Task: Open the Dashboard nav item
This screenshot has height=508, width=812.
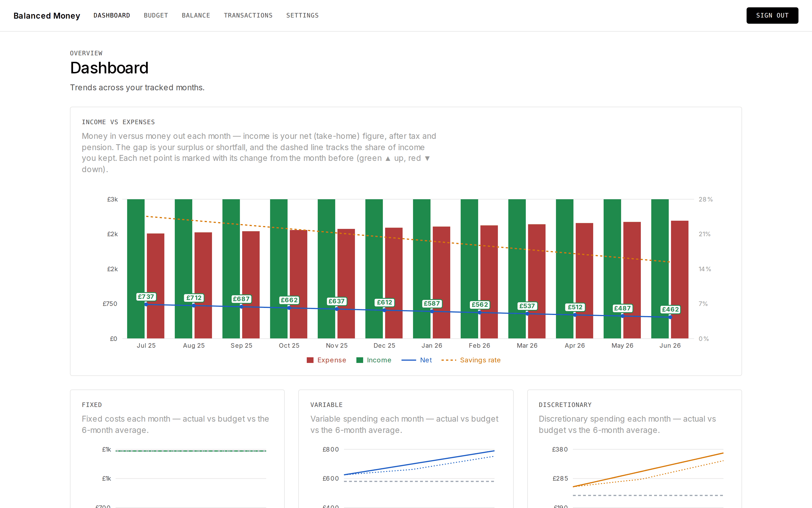Action: coord(112,16)
